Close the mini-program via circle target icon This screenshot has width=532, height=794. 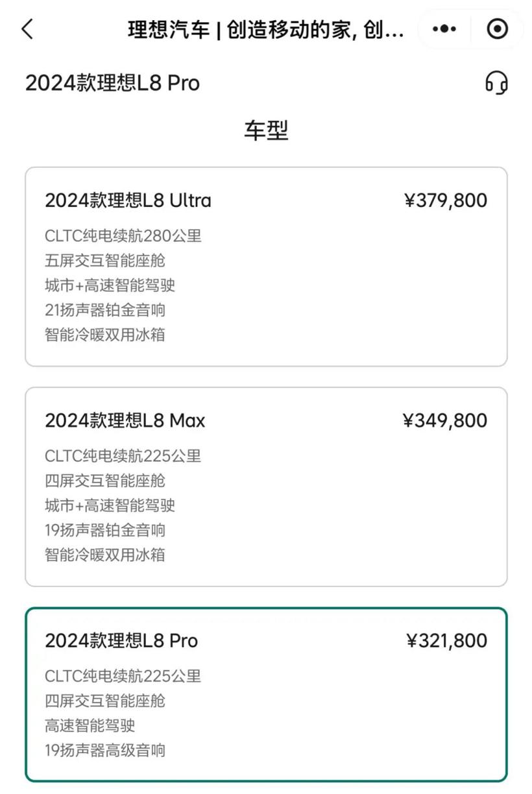click(497, 29)
